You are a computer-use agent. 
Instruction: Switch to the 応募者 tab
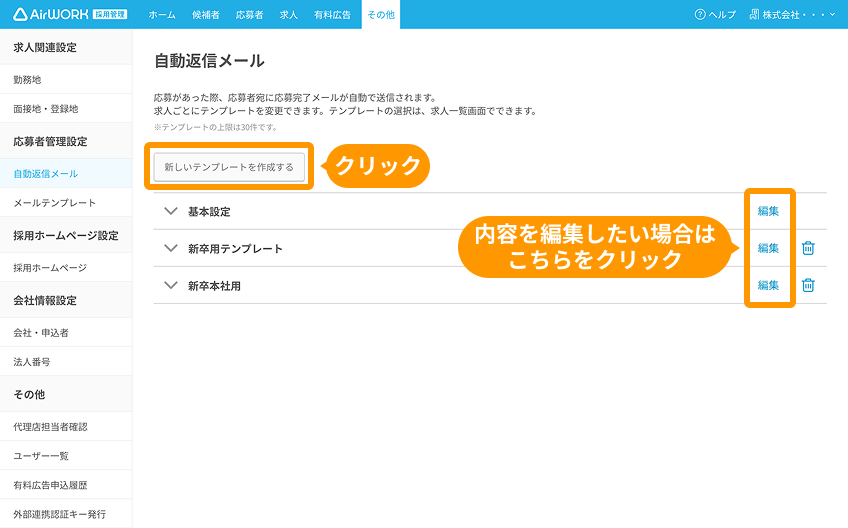coord(249,15)
